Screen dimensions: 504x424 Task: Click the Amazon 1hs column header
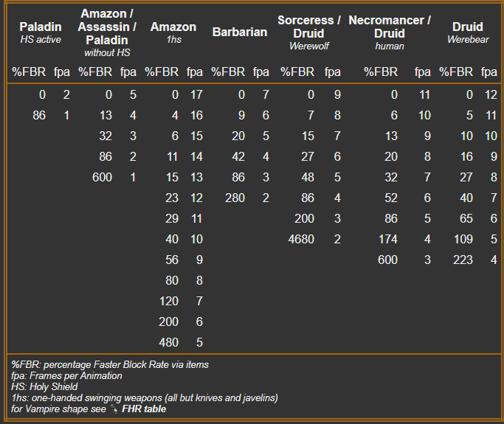[x=173, y=32]
